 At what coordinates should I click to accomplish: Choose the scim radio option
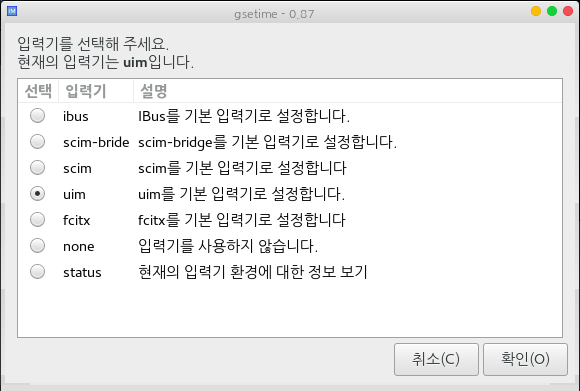[37, 168]
